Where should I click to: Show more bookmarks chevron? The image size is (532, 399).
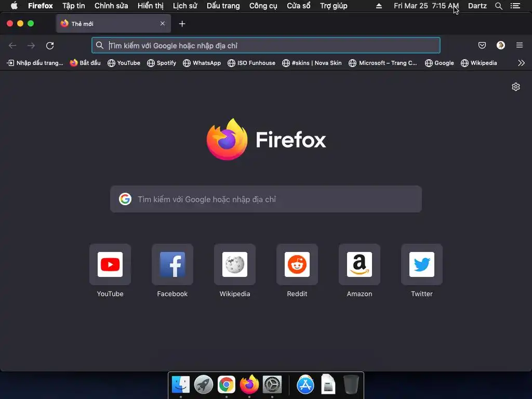pyautogui.click(x=521, y=63)
